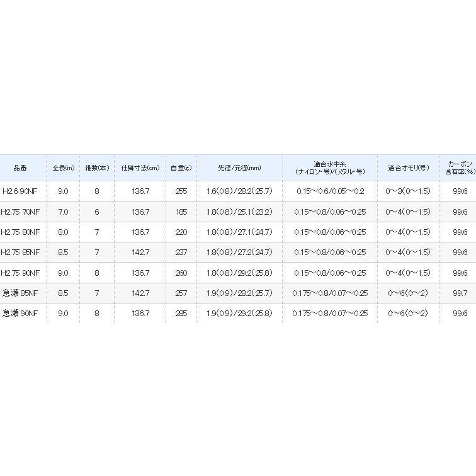Click the 99.7 carbon content value

coord(460,293)
